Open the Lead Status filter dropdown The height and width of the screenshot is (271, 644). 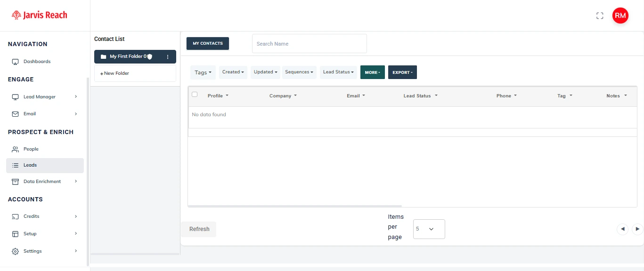click(x=338, y=72)
